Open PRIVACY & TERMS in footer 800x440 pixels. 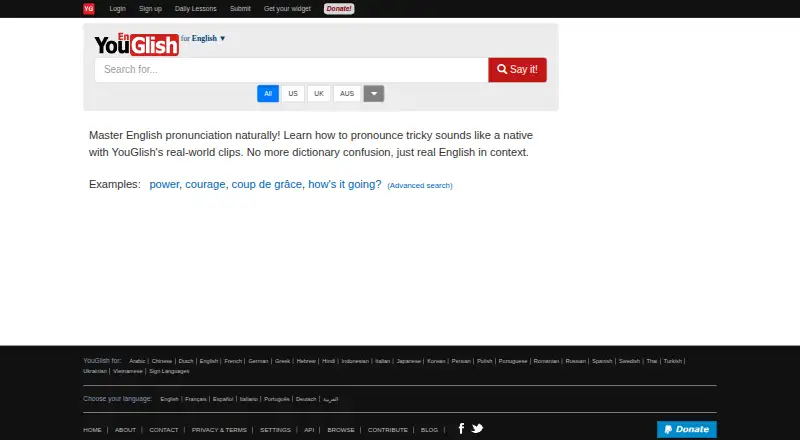tap(219, 430)
